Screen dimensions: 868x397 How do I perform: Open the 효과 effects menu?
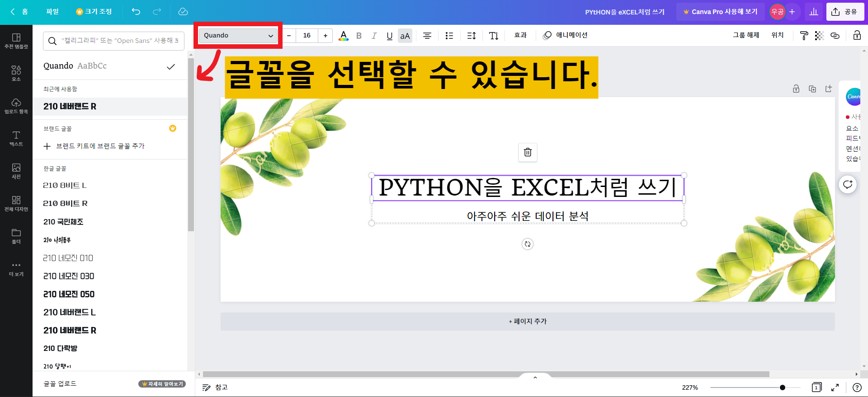click(x=520, y=35)
